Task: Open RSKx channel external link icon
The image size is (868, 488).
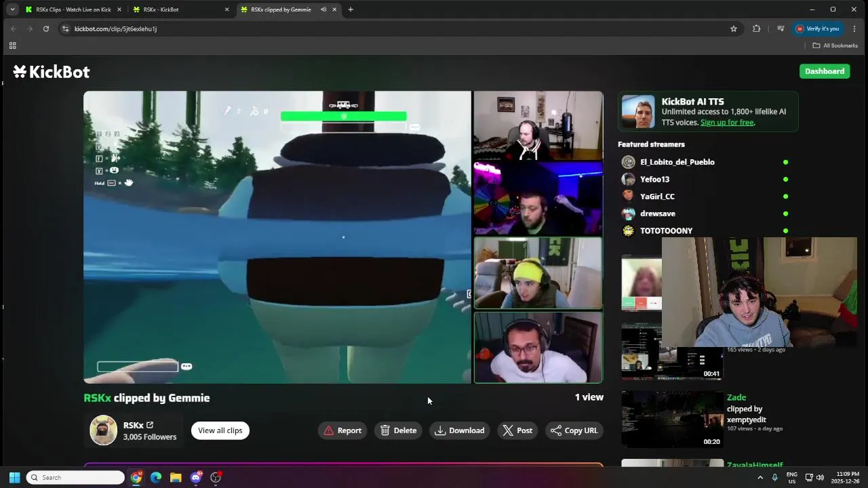Action: pos(150,425)
